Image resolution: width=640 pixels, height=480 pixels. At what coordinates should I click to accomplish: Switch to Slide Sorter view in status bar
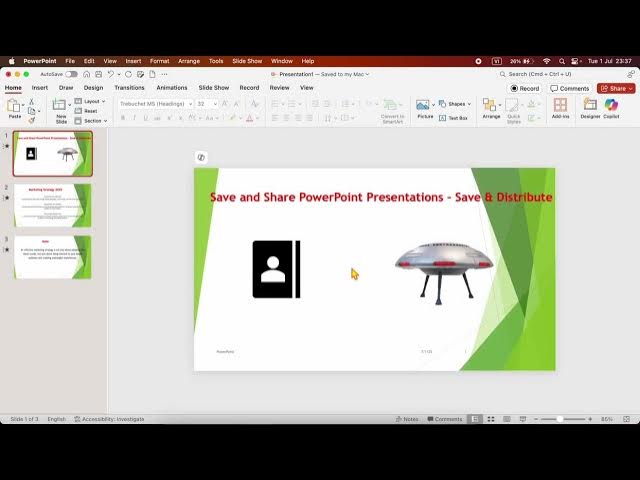point(492,419)
